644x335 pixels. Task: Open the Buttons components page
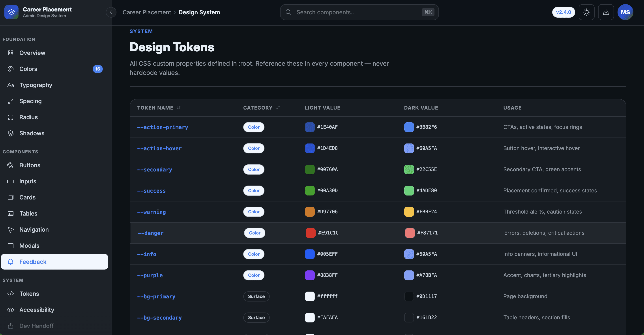pos(54,165)
